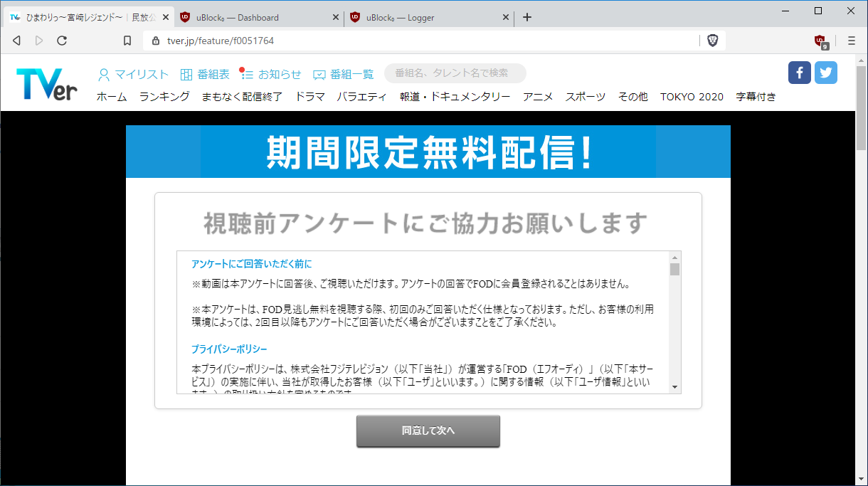Share to Facebook via the blue icon
Viewport: 868px width, 486px height.
point(799,72)
